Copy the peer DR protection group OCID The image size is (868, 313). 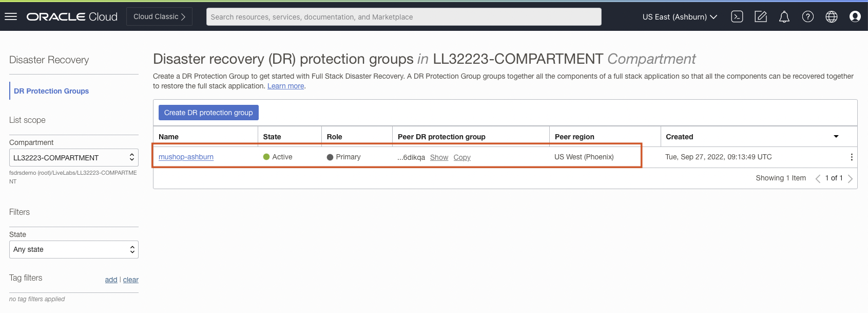point(461,157)
